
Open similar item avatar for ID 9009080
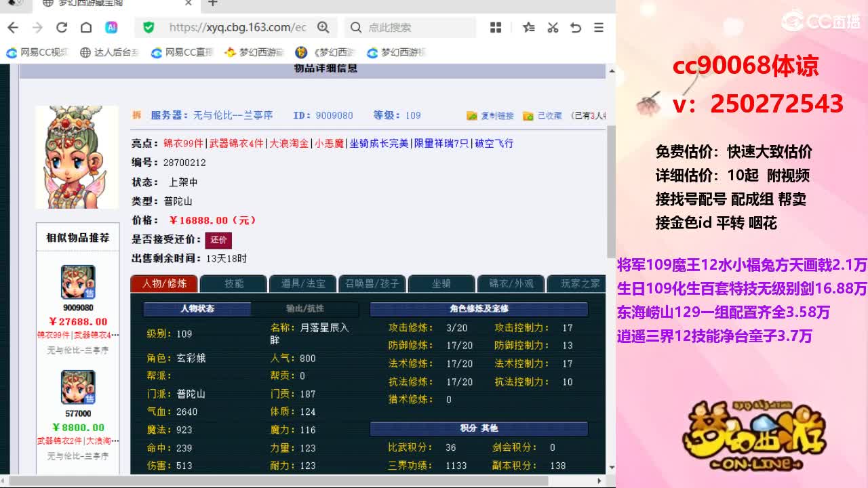click(x=78, y=282)
